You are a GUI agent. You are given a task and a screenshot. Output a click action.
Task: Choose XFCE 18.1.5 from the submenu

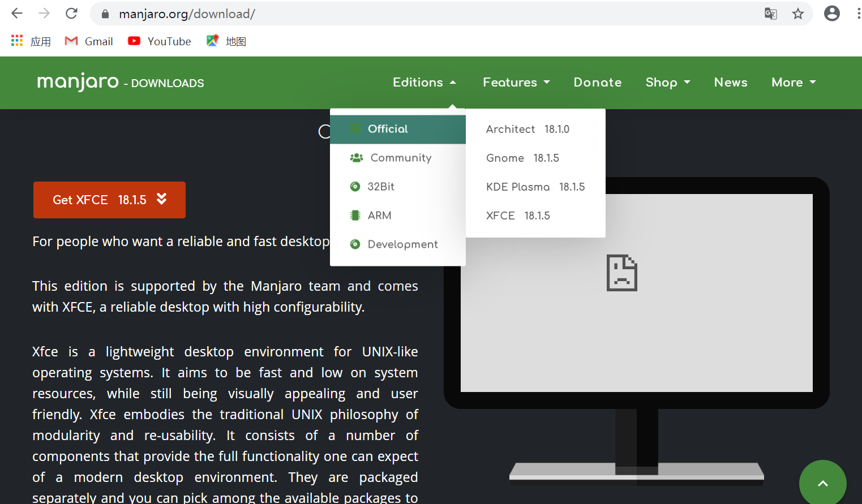[x=535, y=216]
